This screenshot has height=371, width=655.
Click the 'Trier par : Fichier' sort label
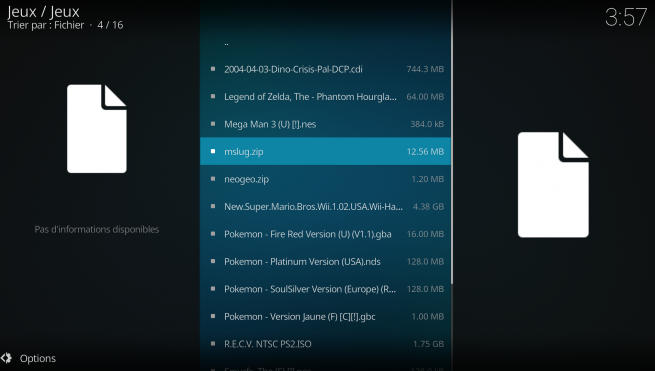coord(46,25)
